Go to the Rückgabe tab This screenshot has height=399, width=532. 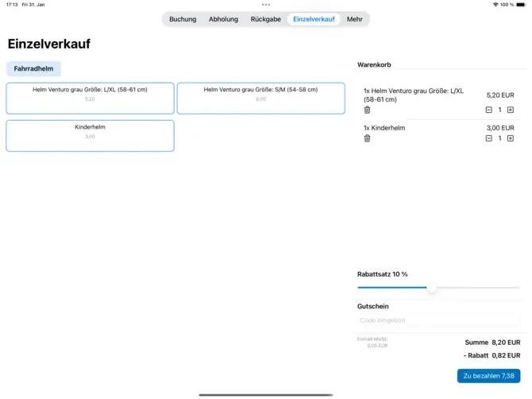(266, 19)
